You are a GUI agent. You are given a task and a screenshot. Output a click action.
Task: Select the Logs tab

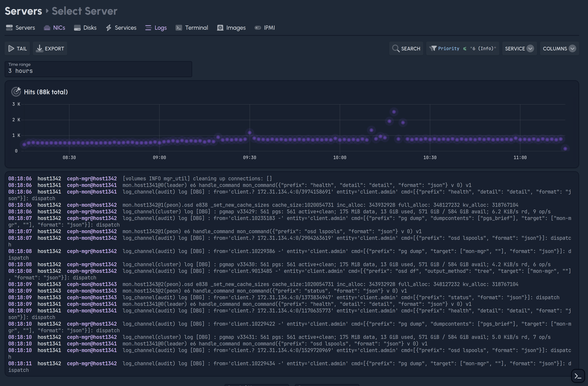(x=156, y=28)
